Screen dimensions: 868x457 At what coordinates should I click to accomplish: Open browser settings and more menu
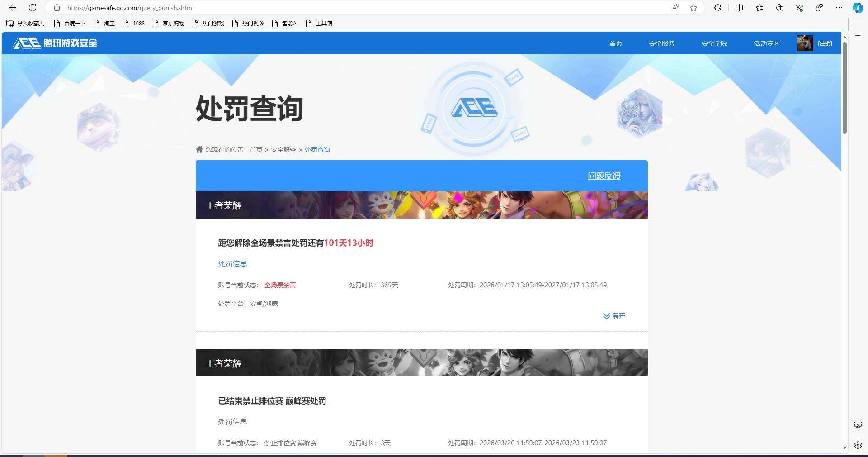click(x=839, y=8)
